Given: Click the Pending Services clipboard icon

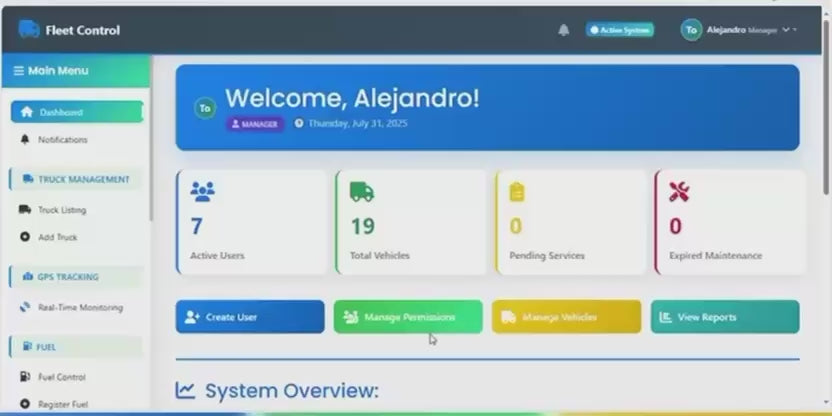Looking at the screenshot, I should 517,192.
